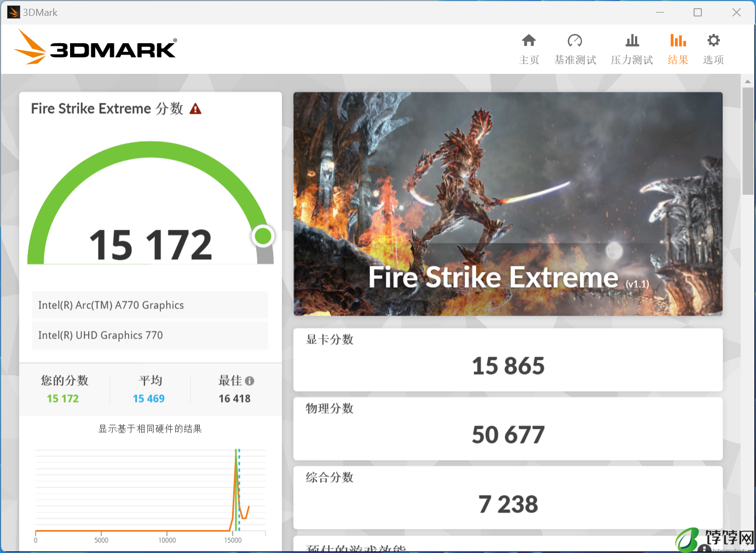This screenshot has height=553, width=756.
Task: Click the main score 15 172 in gauge
Action: click(x=151, y=245)
